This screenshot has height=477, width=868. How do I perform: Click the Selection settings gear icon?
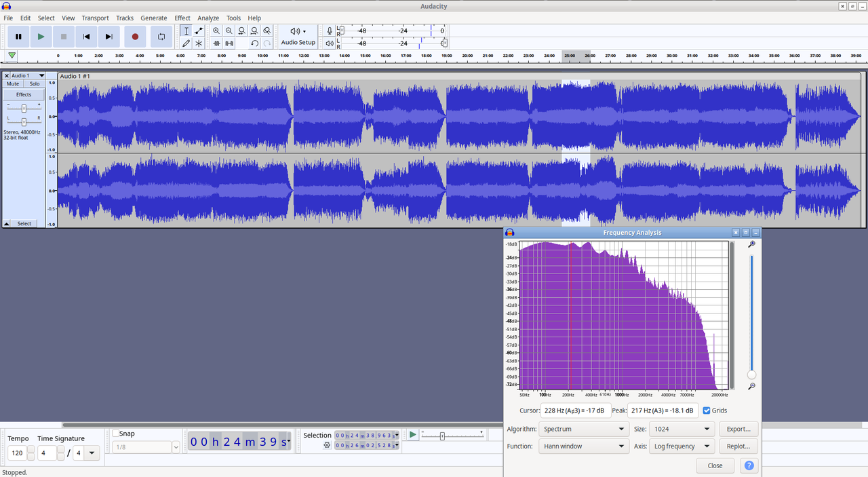point(327,445)
